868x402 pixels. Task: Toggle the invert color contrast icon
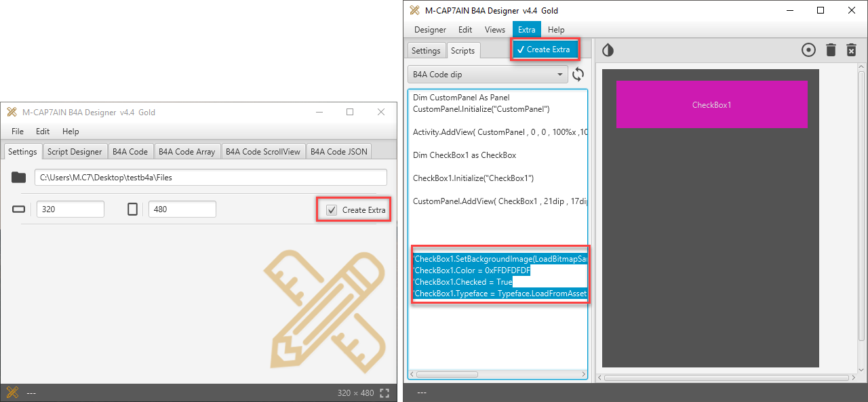click(608, 50)
